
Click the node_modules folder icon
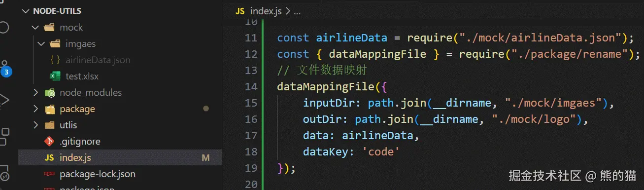point(49,92)
